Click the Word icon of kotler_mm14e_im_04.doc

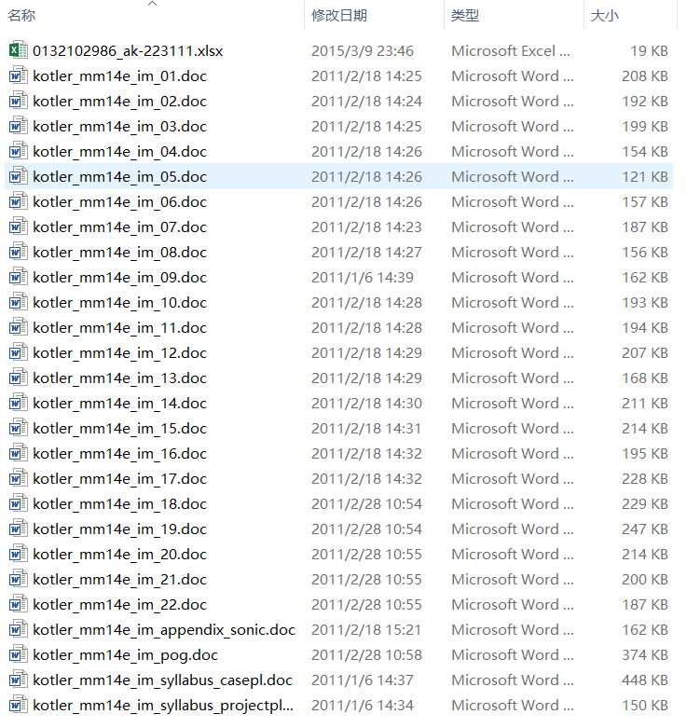[x=18, y=150]
